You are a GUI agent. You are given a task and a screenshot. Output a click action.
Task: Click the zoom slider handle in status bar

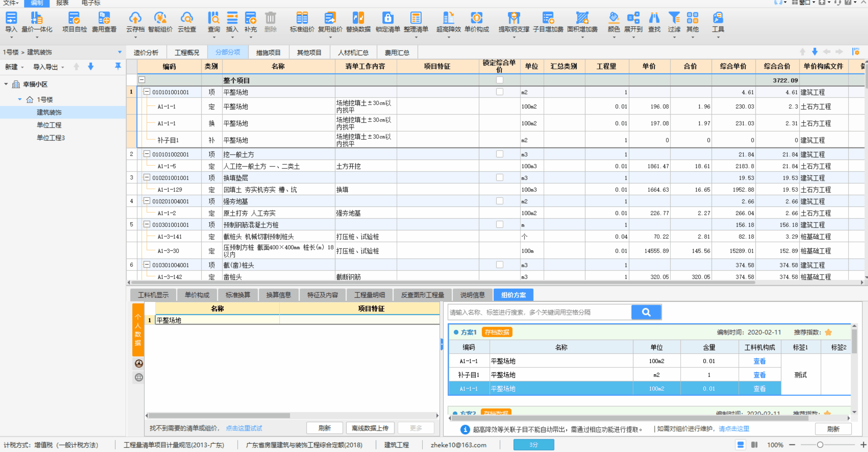coord(820,445)
